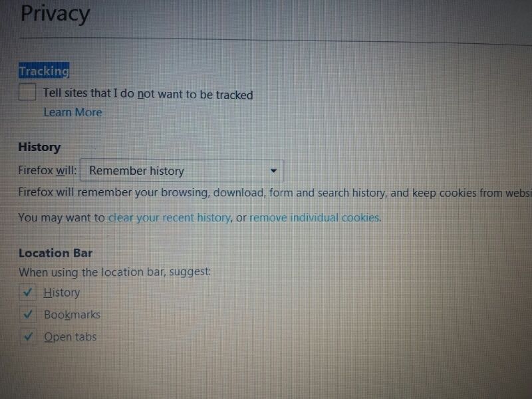
Task: Click the history dropdown arrow
Action: click(x=274, y=171)
